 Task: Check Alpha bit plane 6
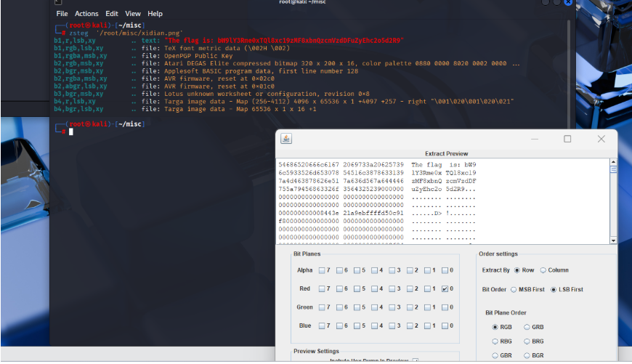(339, 270)
